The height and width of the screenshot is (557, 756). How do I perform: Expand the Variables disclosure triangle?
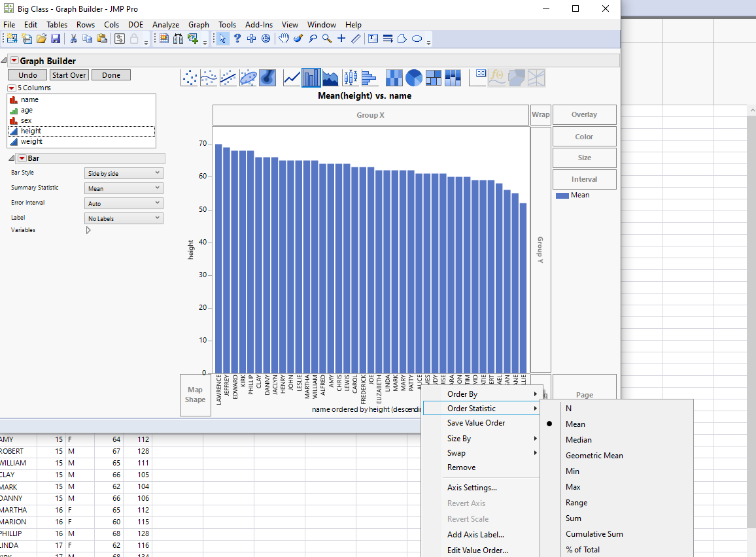[x=88, y=230]
